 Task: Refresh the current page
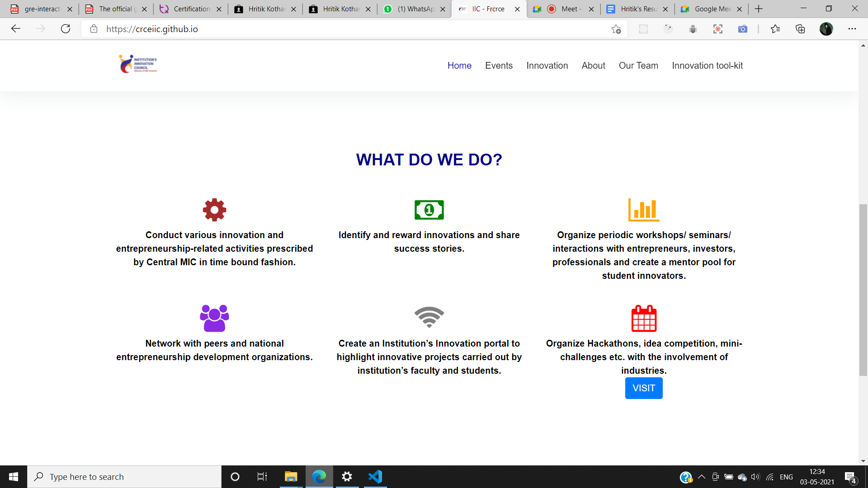coord(66,29)
